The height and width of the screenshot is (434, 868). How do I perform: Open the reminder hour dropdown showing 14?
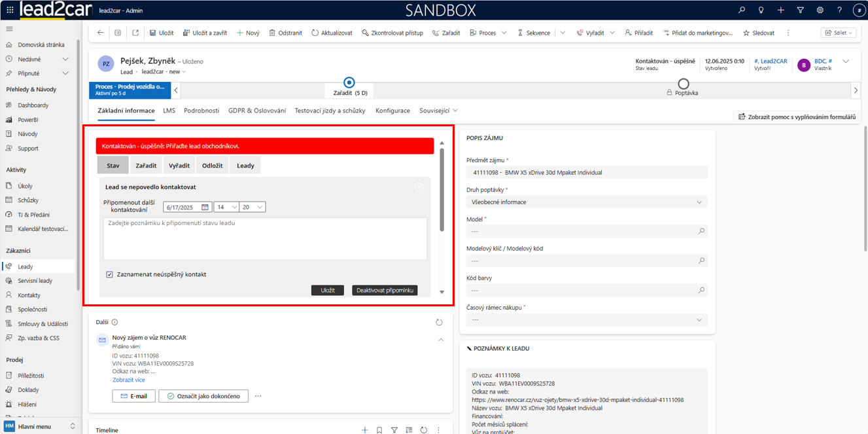click(226, 207)
